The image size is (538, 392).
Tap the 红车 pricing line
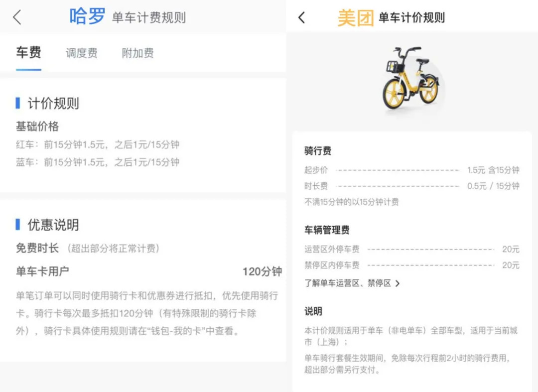tap(98, 145)
